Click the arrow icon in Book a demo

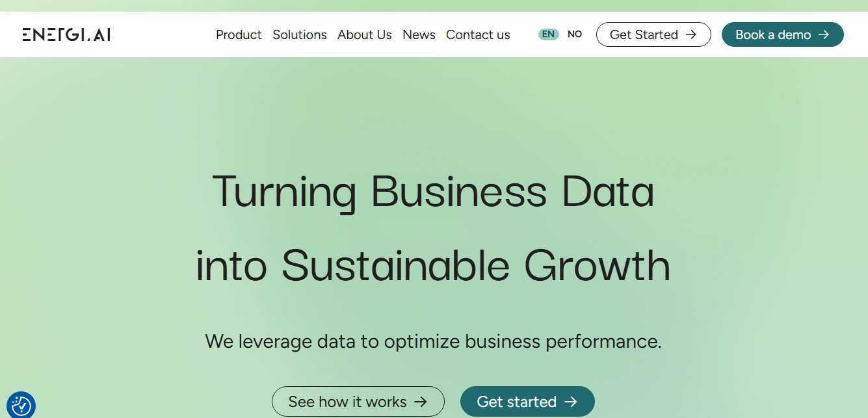(824, 34)
